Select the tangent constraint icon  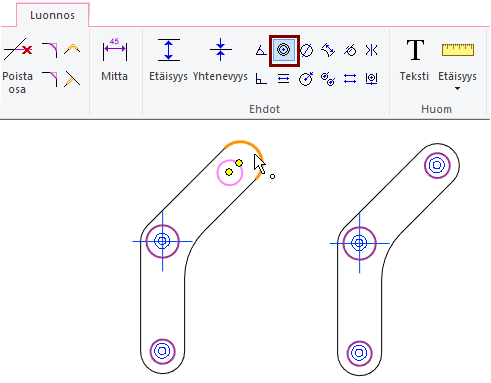(350, 50)
